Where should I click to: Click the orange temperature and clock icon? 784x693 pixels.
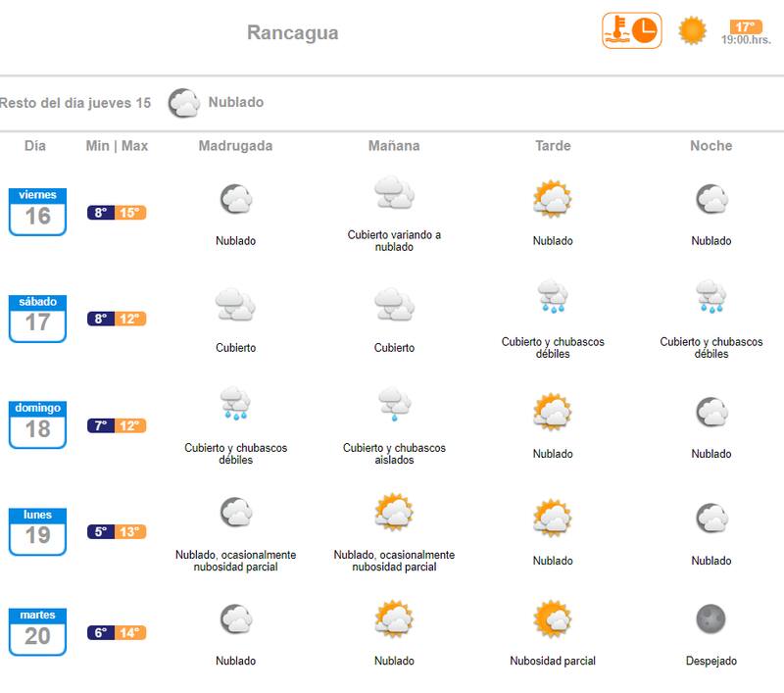tap(631, 30)
